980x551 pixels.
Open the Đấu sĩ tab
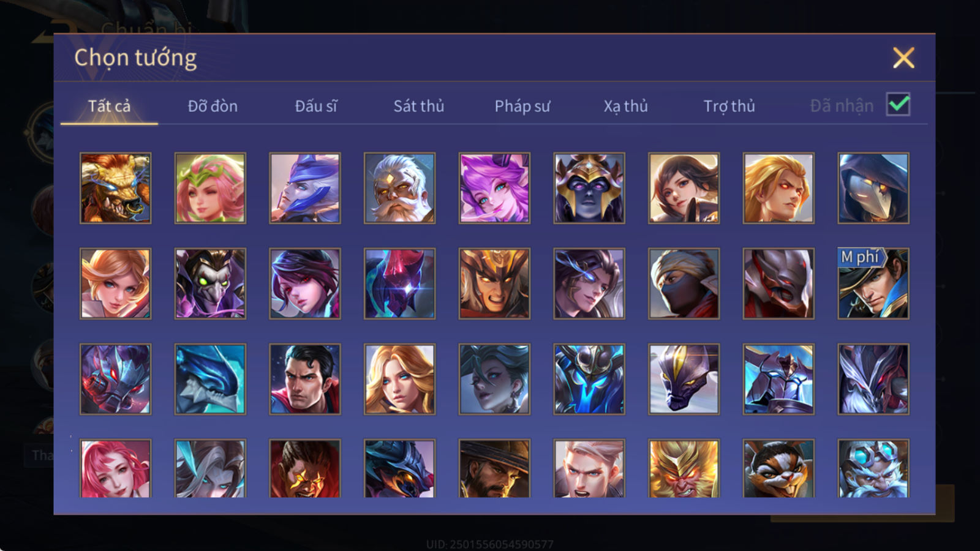coord(315,106)
